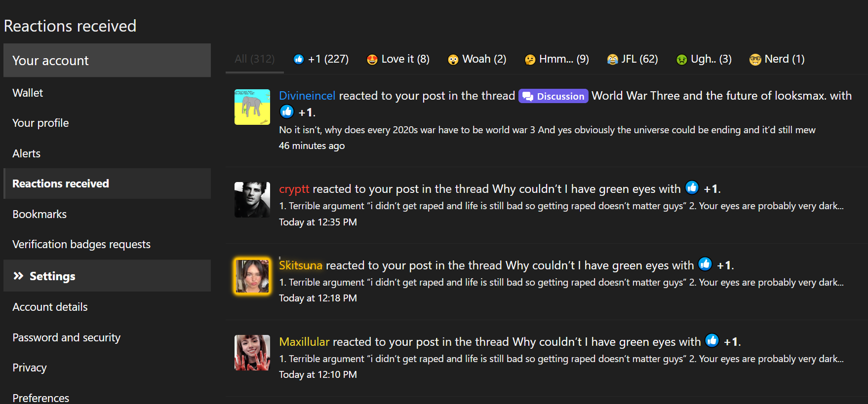
Task: Open the Hmm... reactions filter
Action: pos(556,59)
